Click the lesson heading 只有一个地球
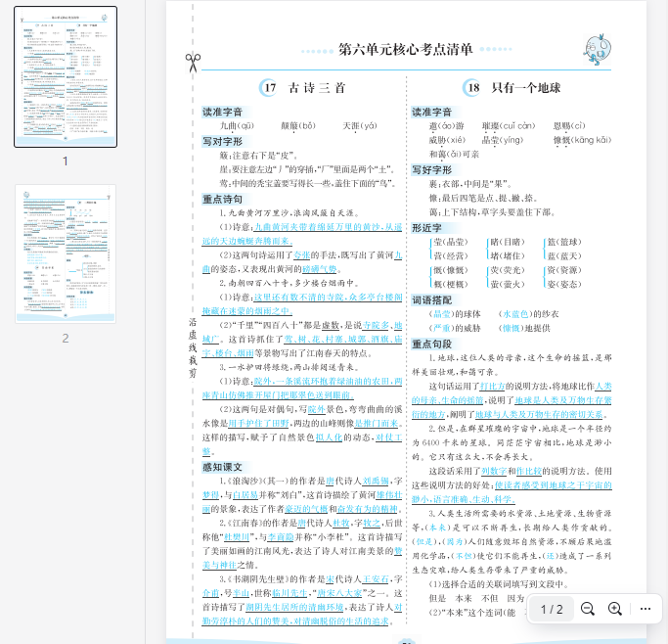Viewport: 668px width, 644px height. (526, 88)
